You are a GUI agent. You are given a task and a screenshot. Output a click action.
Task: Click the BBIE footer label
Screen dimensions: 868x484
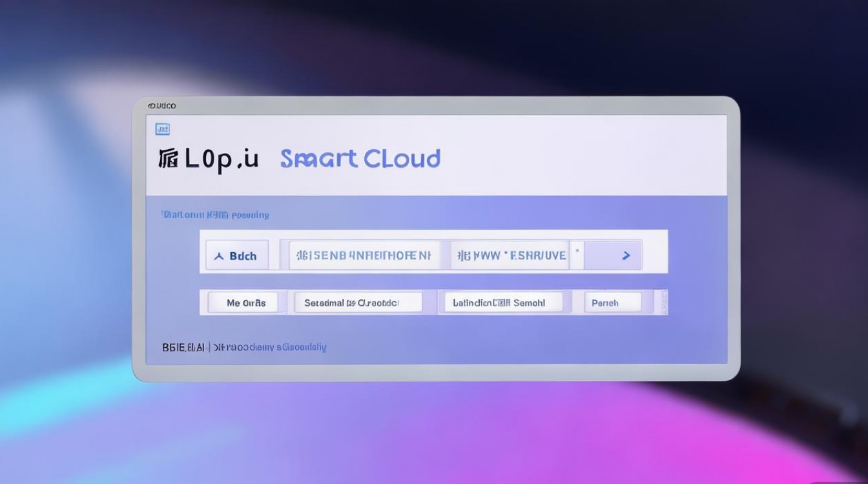[x=183, y=347]
